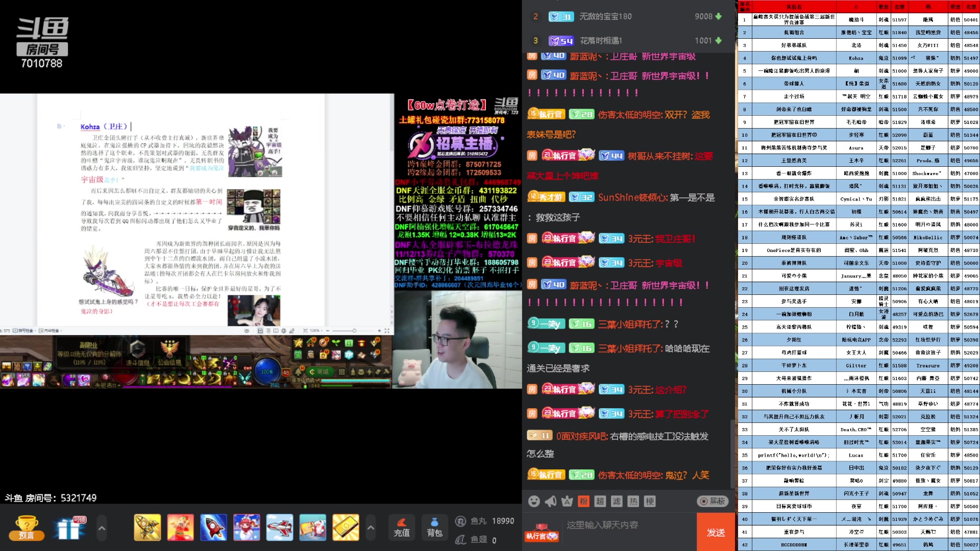Click 秀才游 badge before SunShine筱倾心
980x551 pixels.
coord(546,197)
